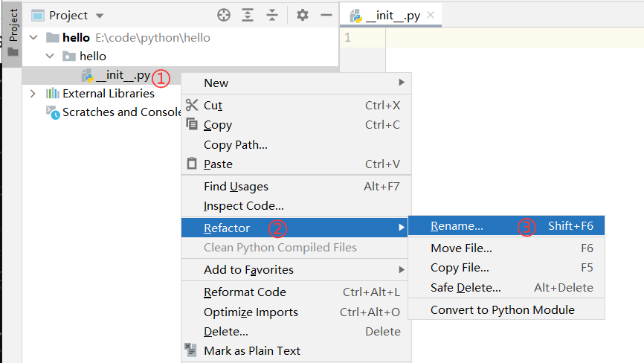Viewport: 644px width, 363px height.
Task: Choose Rename from the Refactor submenu
Action: [x=457, y=226]
